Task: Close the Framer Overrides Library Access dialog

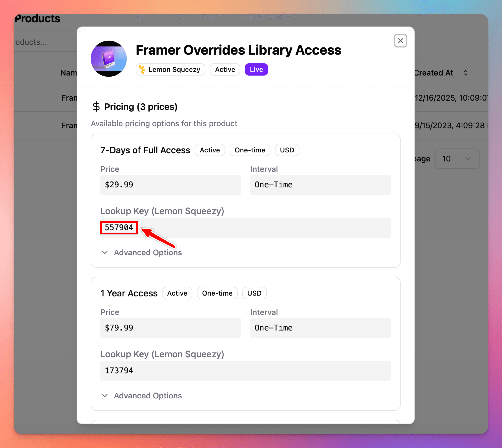Action: tap(400, 41)
